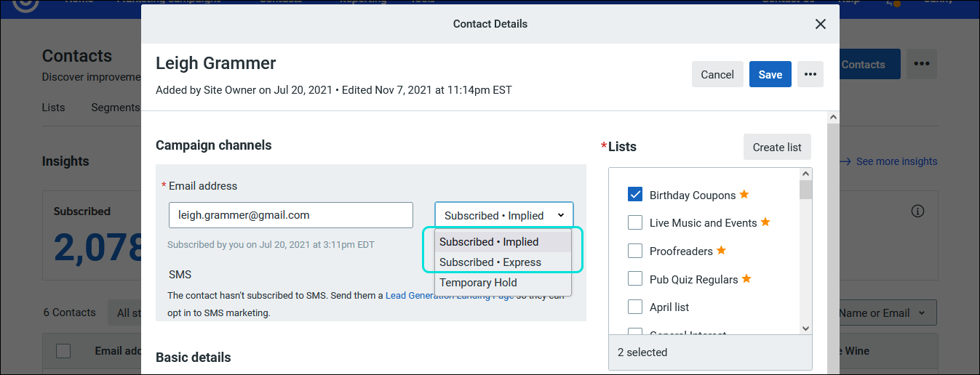Uncheck the Birthday Coupons list

tap(635, 195)
